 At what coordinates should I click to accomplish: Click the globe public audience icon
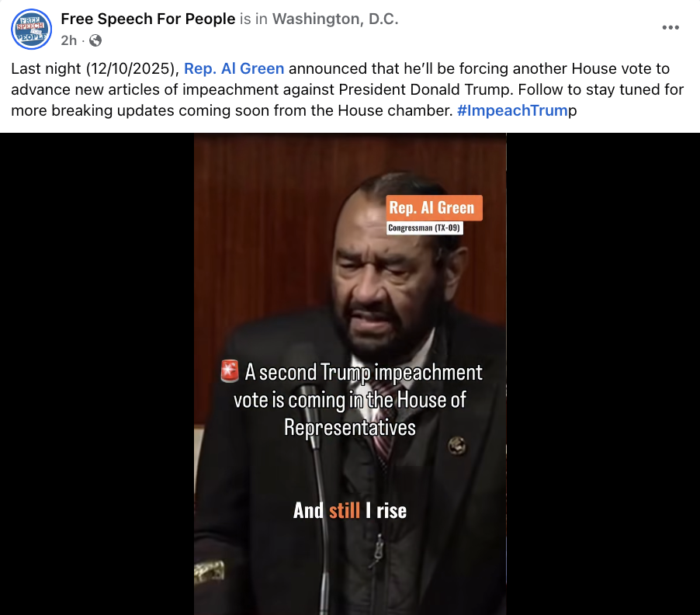95,40
